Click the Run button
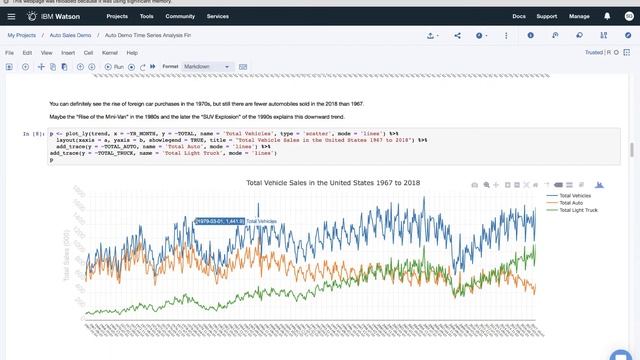The width and height of the screenshot is (640, 360). [x=114, y=67]
